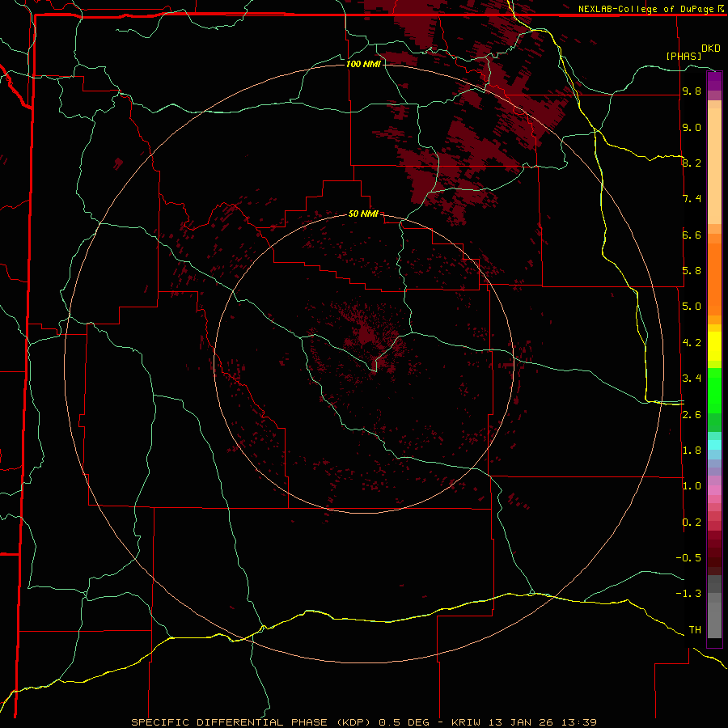Click the pink segment of the color bar

pos(714,490)
